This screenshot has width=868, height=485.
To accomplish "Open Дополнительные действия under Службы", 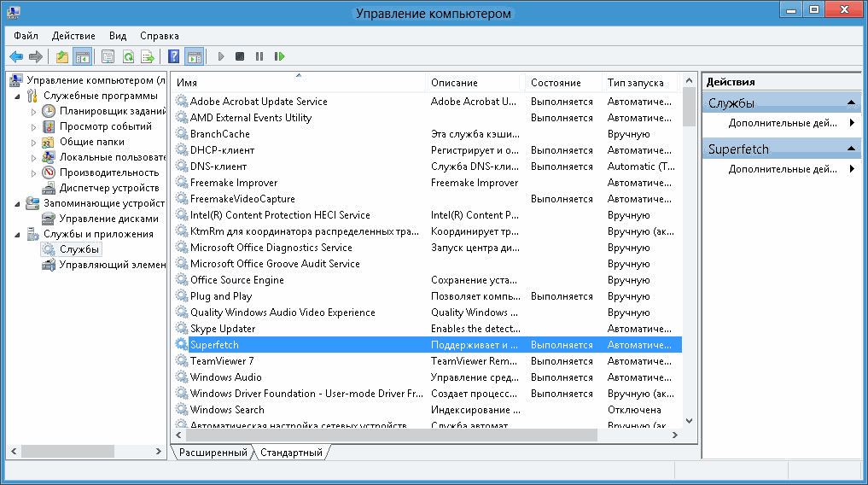I will click(783, 123).
